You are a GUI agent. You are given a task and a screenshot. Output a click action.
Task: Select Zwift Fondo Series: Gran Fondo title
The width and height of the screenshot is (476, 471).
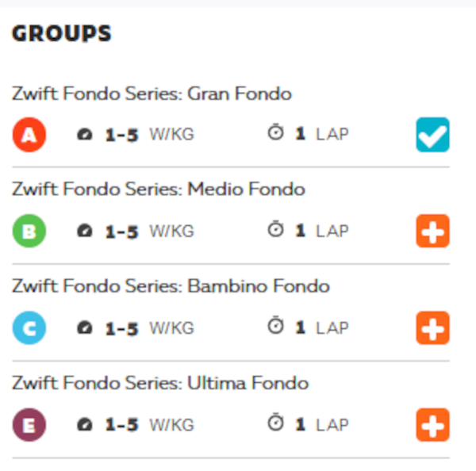click(152, 93)
